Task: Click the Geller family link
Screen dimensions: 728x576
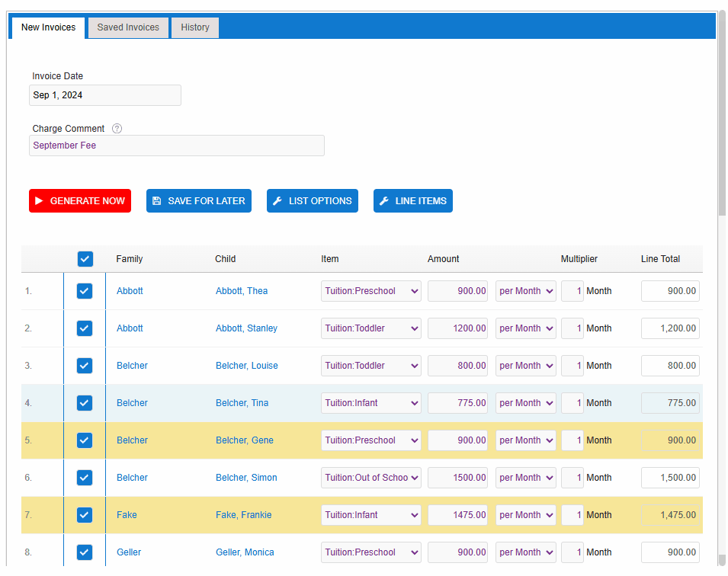Action: click(129, 552)
